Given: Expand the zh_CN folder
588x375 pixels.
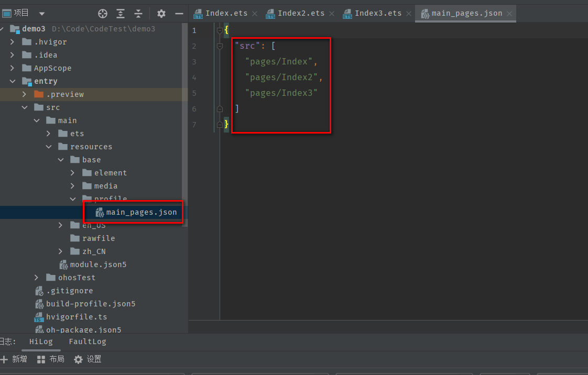Looking at the screenshot, I should click(x=60, y=251).
